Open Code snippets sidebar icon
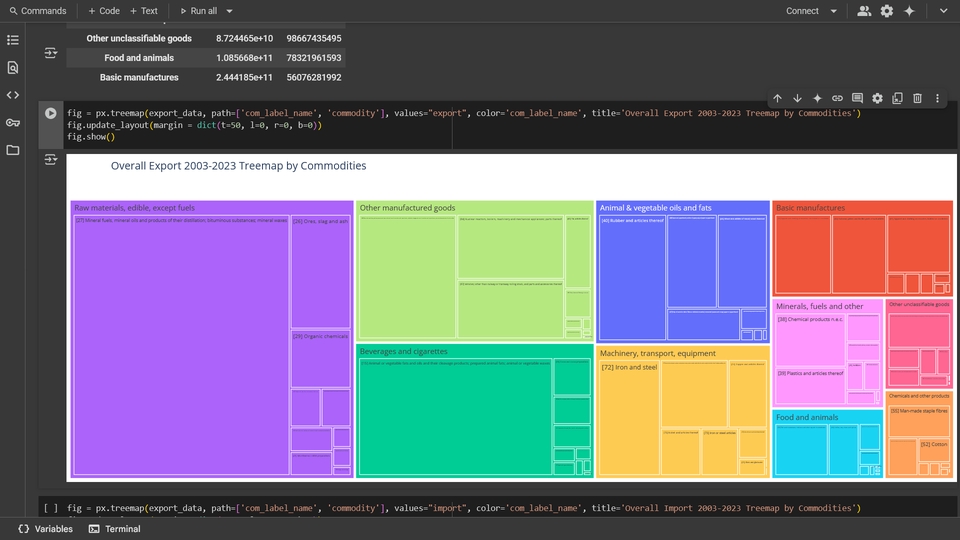960x540 pixels. (13, 95)
